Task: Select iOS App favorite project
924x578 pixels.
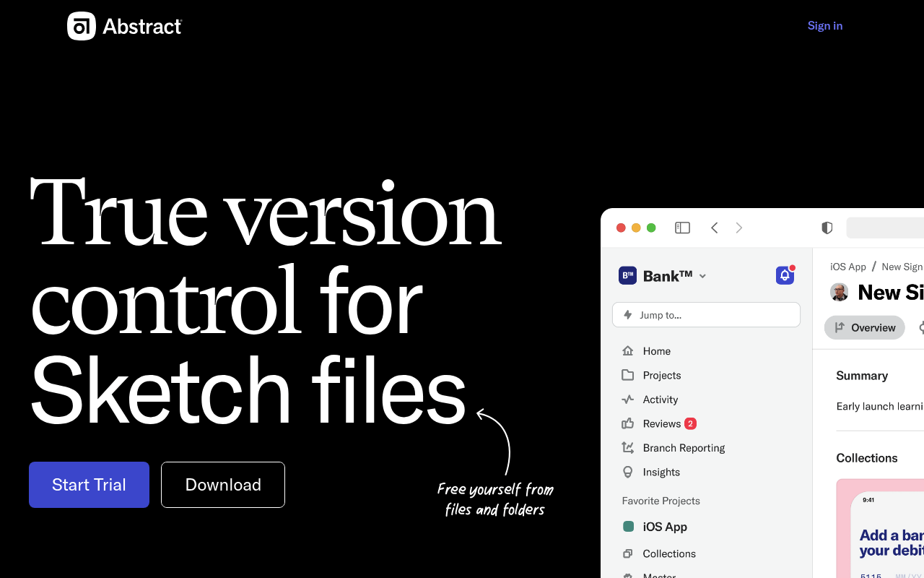Action: point(665,527)
